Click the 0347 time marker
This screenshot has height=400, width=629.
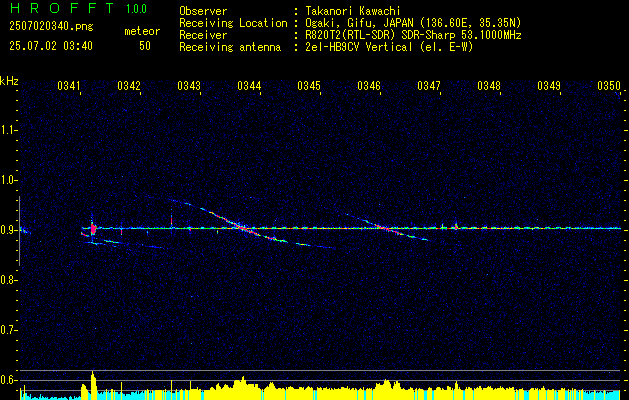429,85
